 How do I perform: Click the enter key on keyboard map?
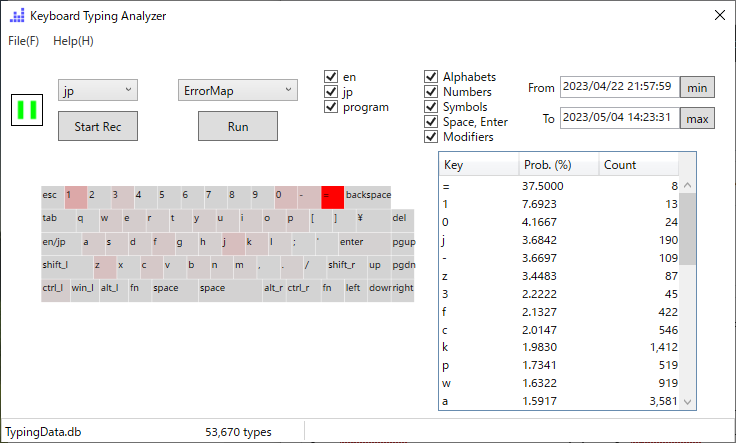click(x=365, y=244)
